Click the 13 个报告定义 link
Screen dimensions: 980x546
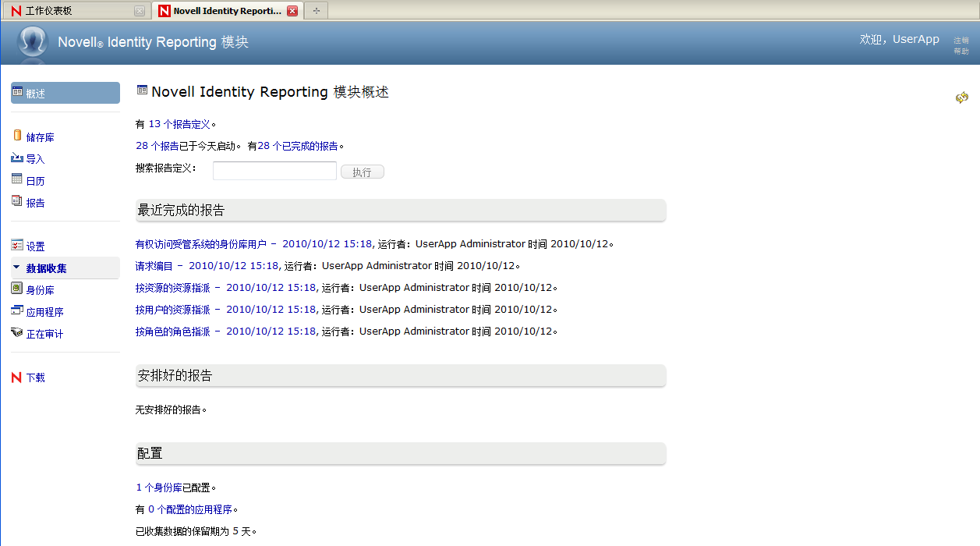click(179, 123)
